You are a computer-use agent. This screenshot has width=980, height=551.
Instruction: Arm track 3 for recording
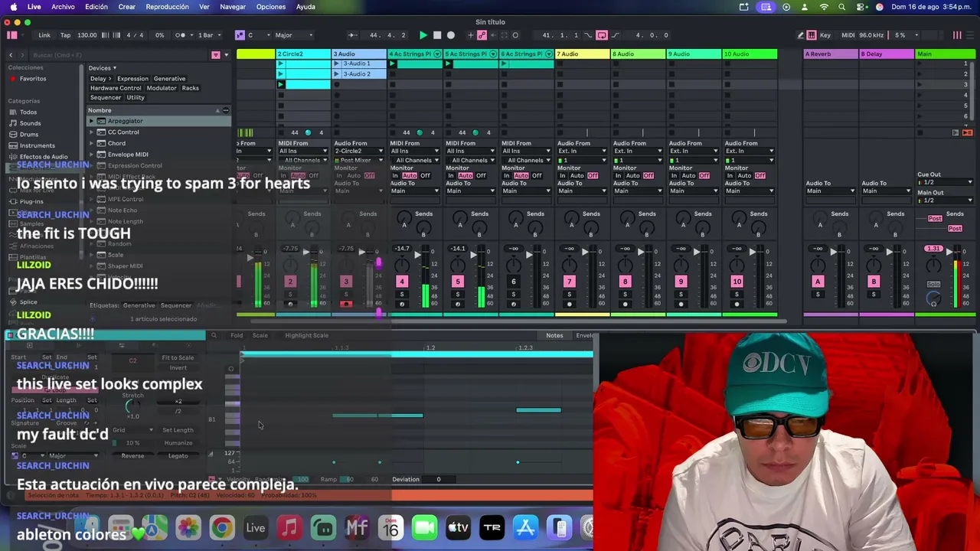coord(345,305)
